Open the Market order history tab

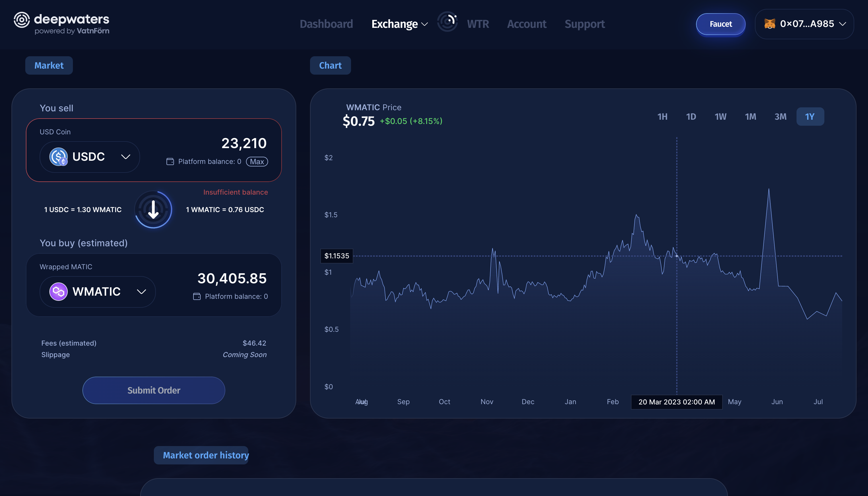pyautogui.click(x=201, y=455)
